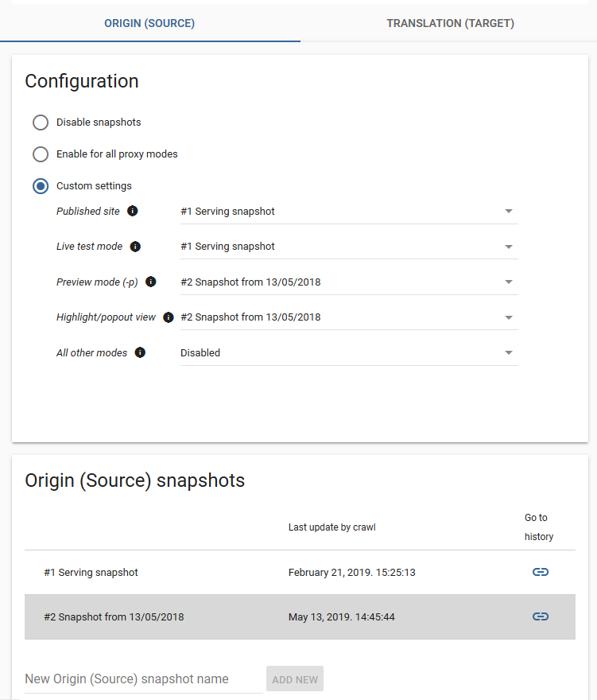Screen dimensions: 597x700
Task: Open the Preview mode (-p) snapshot dropdown
Action: pos(349,282)
